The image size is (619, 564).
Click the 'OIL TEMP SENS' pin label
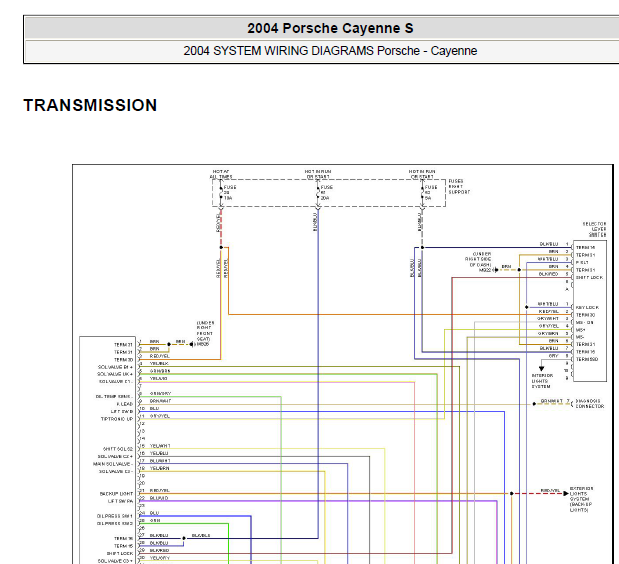[x=114, y=397]
